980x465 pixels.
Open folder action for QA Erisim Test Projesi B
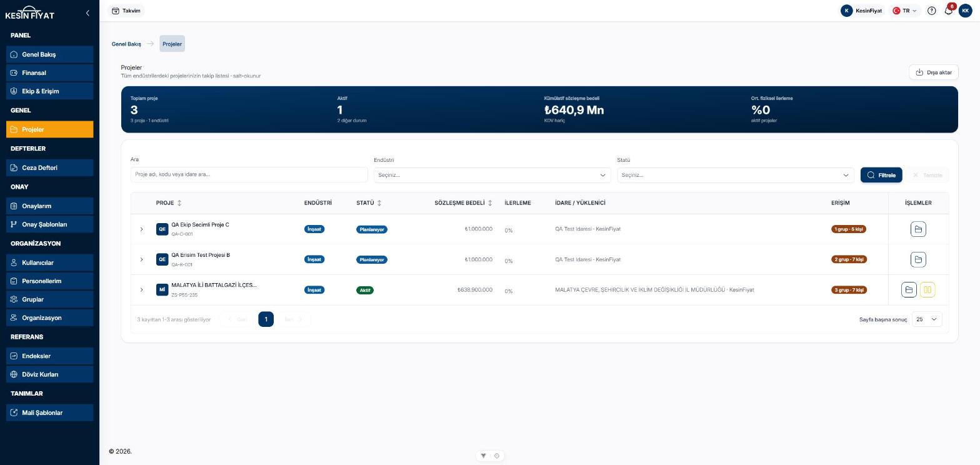coord(918,259)
